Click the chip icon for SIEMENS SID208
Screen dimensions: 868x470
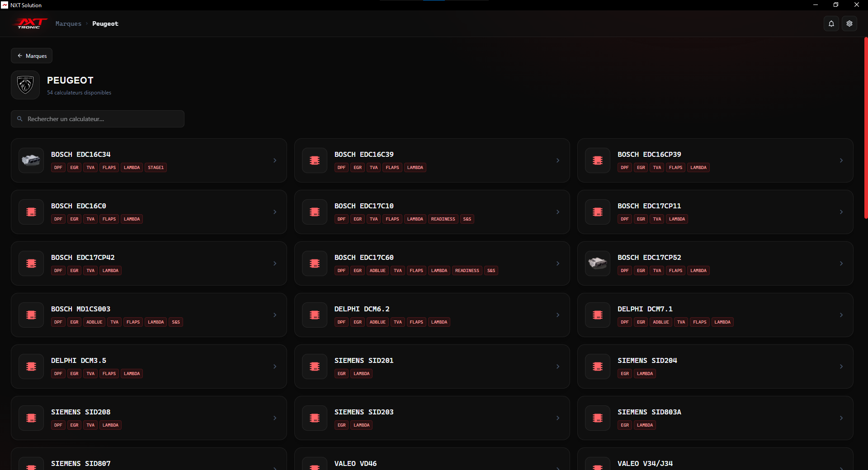pos(31,418)
